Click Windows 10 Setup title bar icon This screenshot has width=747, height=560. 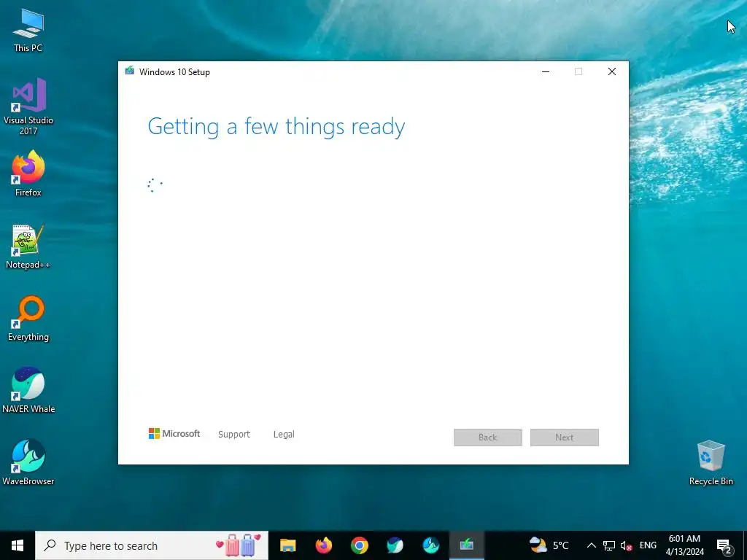point(130,71)
